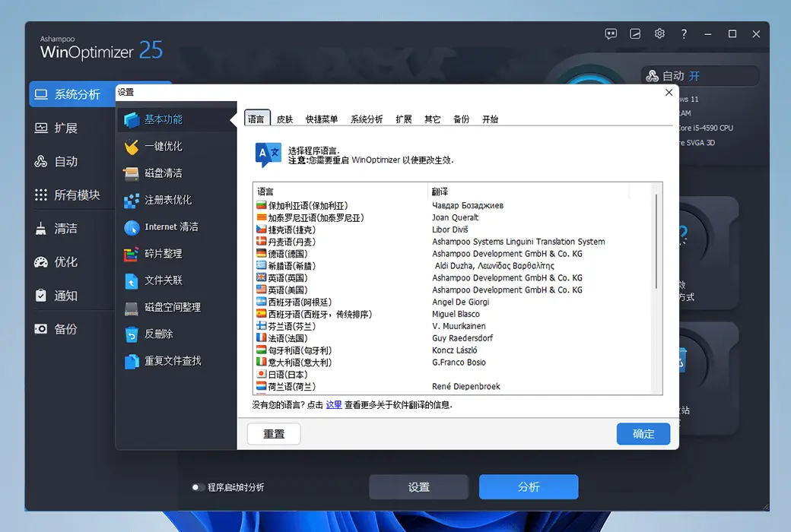Click the notes icon in title bar
Viewport: 791px width, 532px height.
[635, 33]
